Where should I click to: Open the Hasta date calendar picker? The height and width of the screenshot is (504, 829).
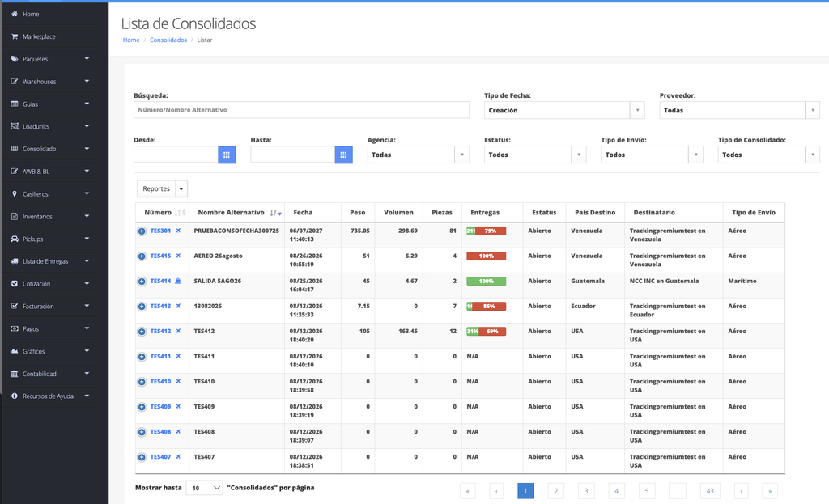pos(343,155)
